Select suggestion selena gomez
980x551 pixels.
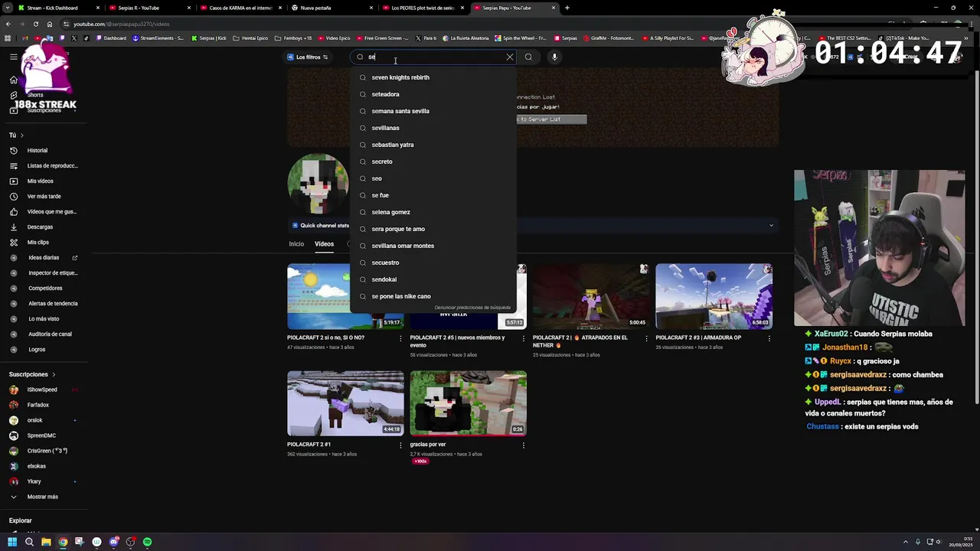click(x=433, y=212)
